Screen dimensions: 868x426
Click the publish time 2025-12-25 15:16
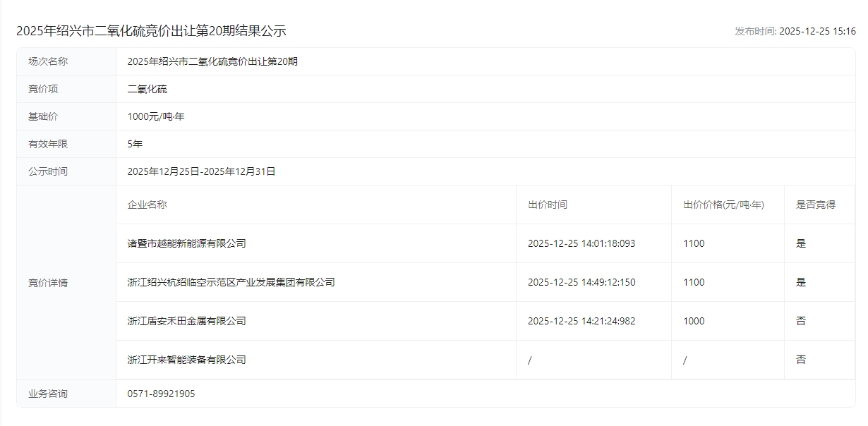point(795,31)
